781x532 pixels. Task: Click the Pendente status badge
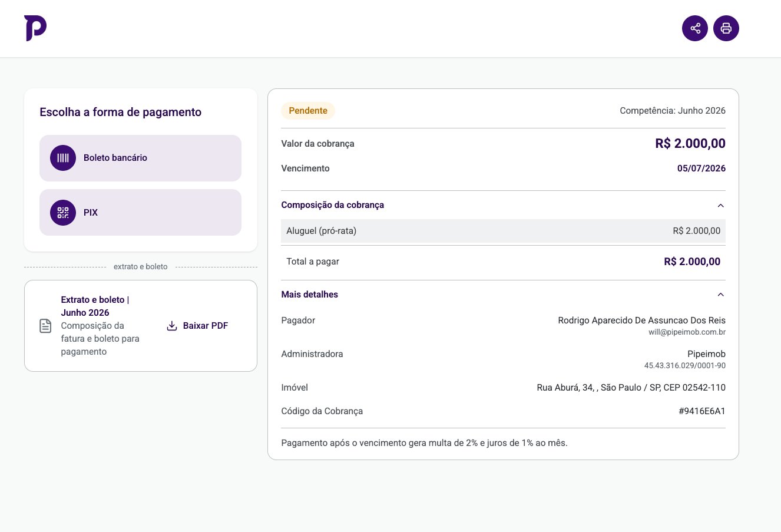pyautogui.click(x=308, y=111)
